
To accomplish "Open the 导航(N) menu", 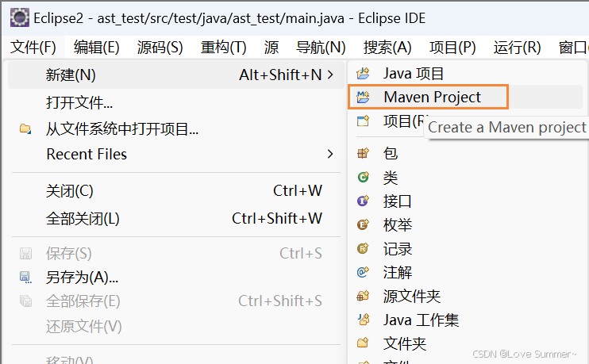I will point(321,48).
